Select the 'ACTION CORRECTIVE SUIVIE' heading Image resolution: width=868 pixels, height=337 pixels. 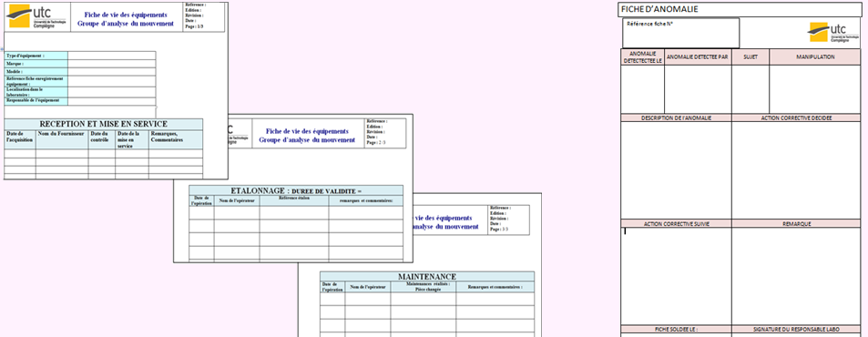click(x=676, y=223)
